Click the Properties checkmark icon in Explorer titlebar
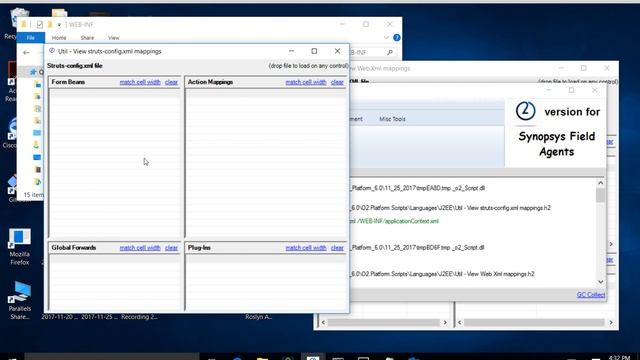Screen dimensions: 640x360 (40, 24)
